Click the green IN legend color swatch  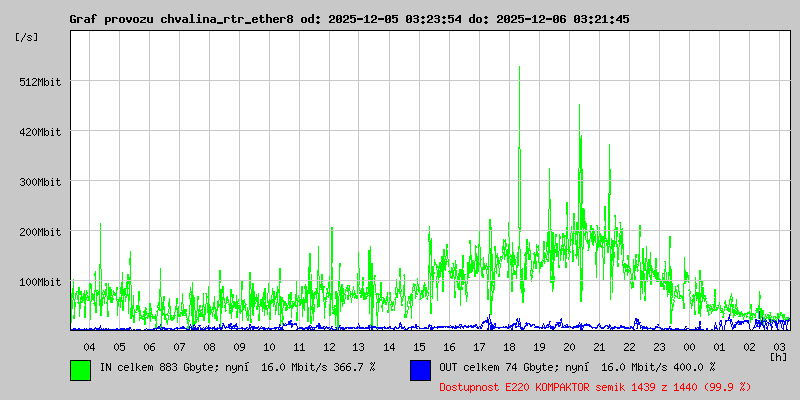(x=80, y=369)
